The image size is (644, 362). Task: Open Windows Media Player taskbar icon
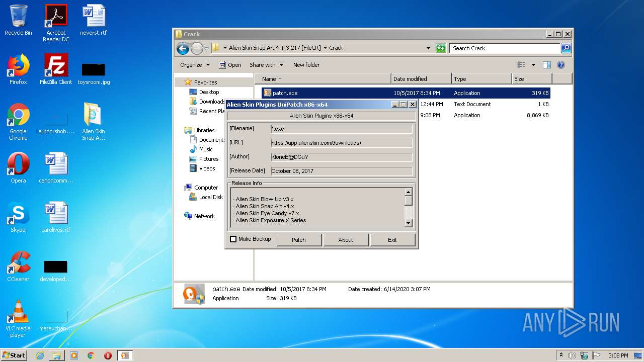(74, 355)
